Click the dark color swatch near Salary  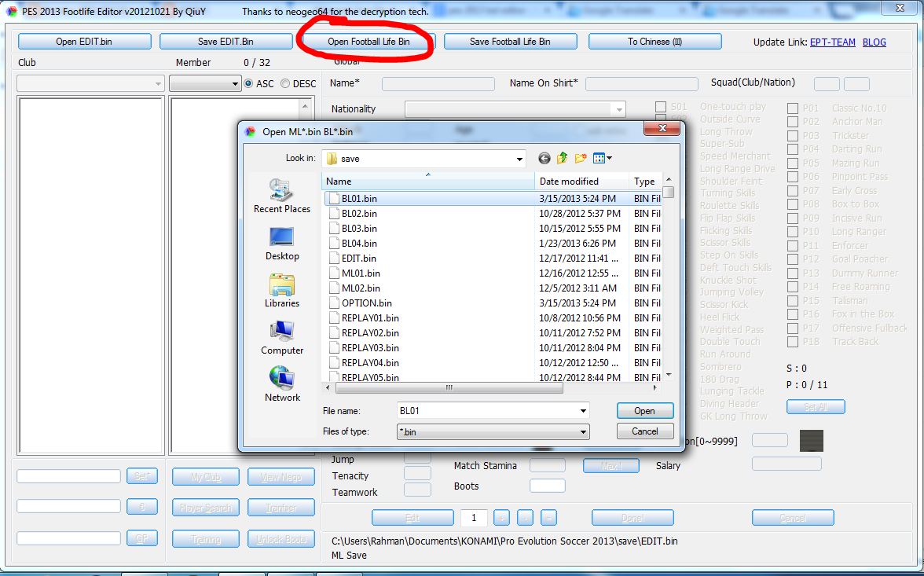point(811,440)
